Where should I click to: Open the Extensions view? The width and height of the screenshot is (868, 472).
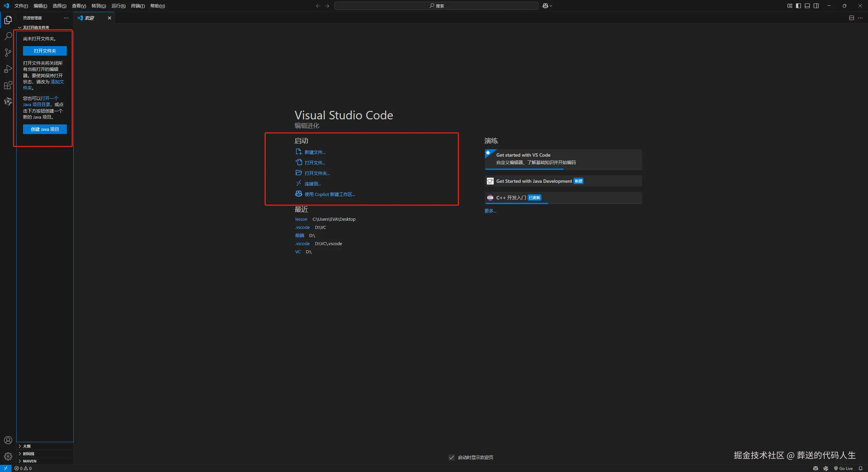[8, 85]
